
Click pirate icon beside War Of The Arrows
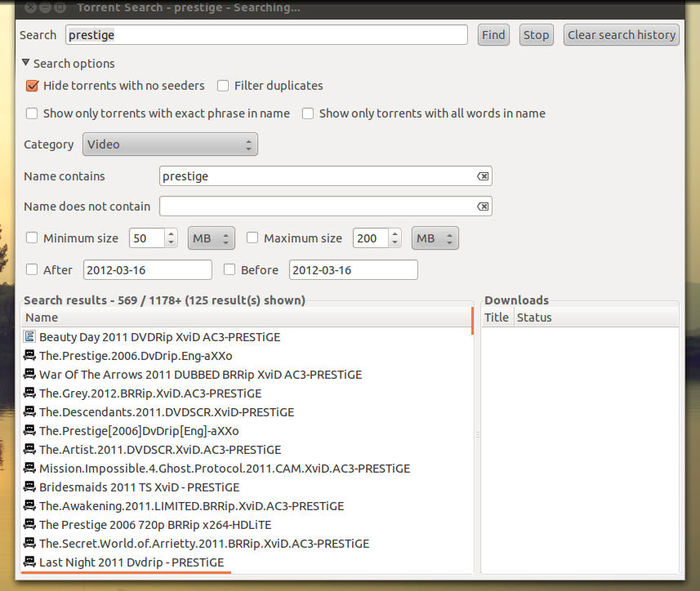[29, 374]
